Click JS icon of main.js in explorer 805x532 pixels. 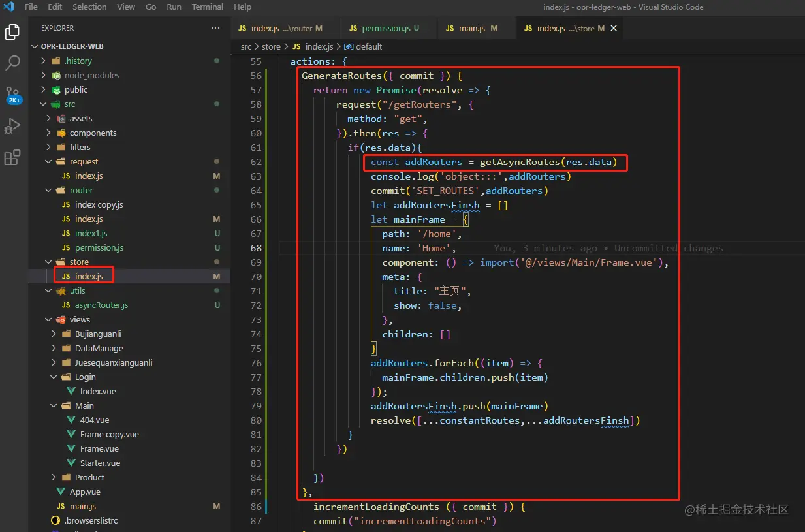click(x=61, y=506)
